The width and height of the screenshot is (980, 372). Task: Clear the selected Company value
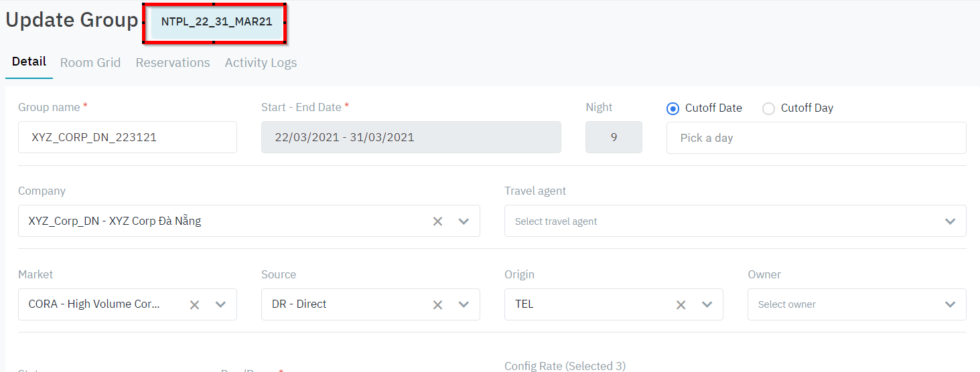pos(437,221)
